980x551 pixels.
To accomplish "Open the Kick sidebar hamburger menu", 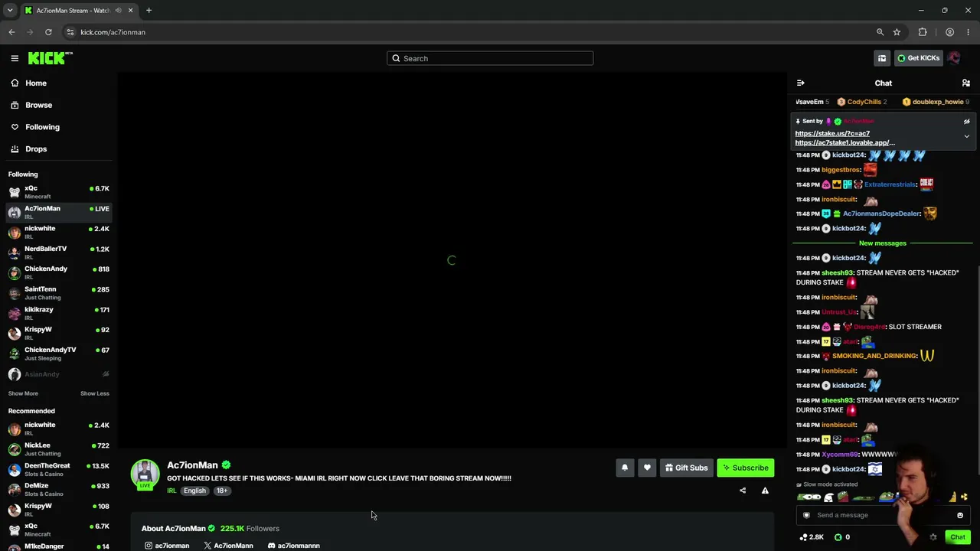I will pyautogui.click(x=15, y=58).
